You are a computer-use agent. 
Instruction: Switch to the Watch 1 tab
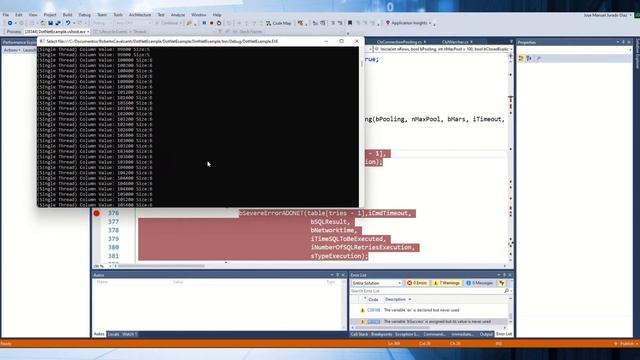click(x=129, y=334)
